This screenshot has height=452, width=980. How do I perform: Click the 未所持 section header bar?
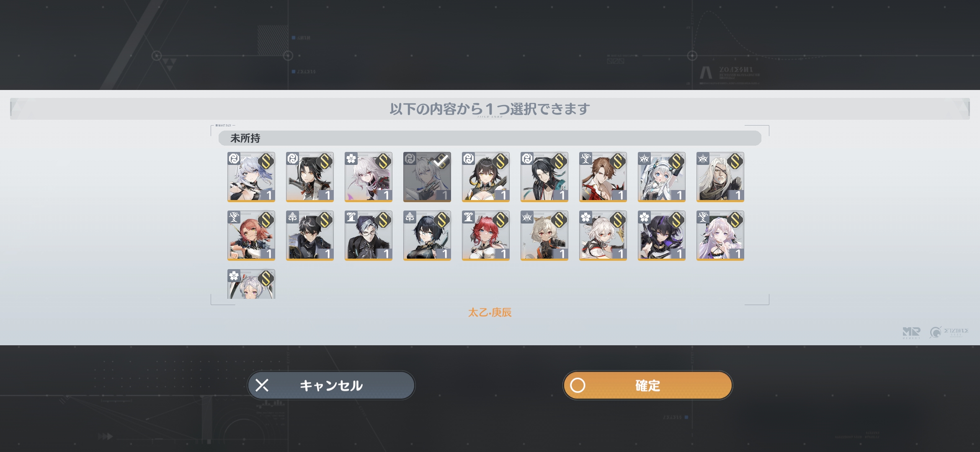[490, 138]
